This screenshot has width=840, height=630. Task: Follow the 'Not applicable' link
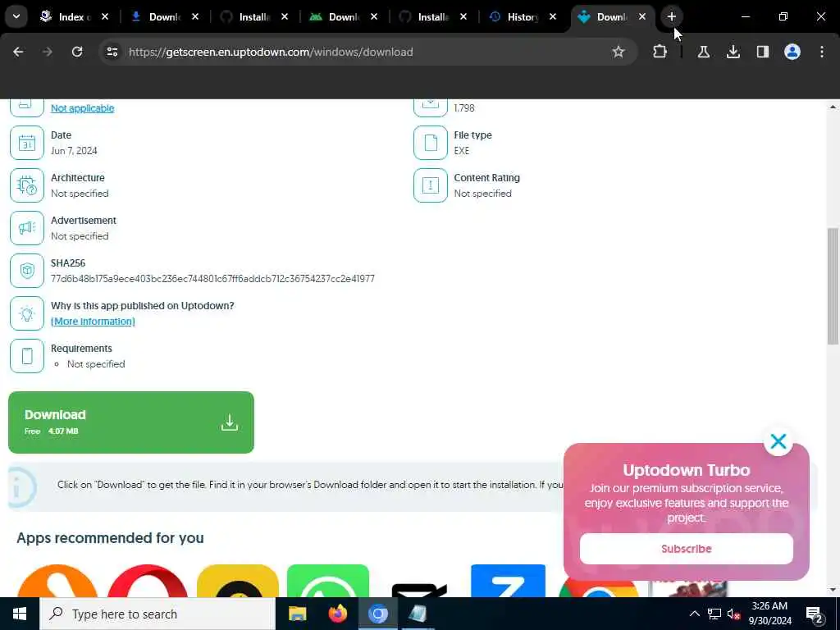pos(83,108)
